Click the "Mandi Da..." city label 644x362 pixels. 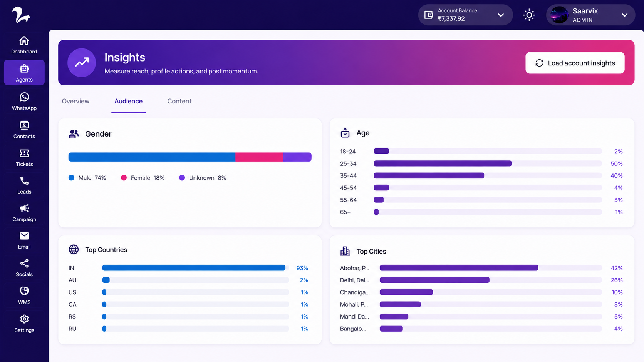[x=354, y=317]
